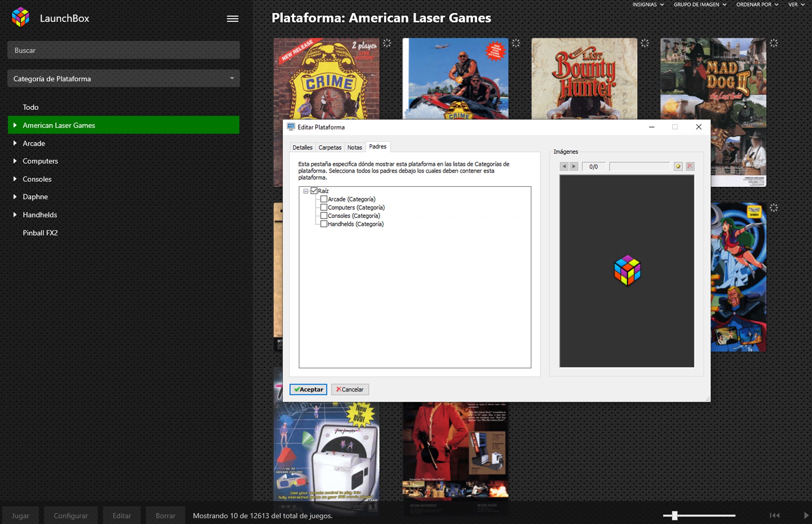The height and width of the screenshot is (524, 812).
Task: Collapse the Raíz tree node
Action: (305, 191)
